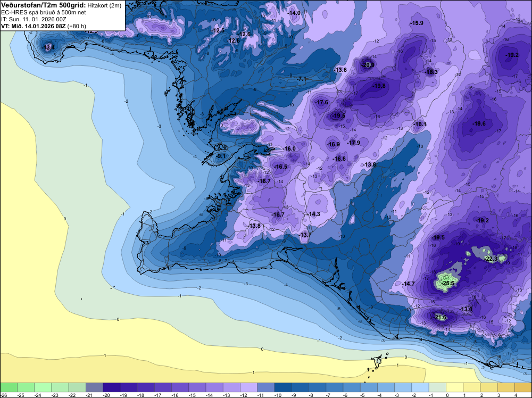The image size is (532, 398).
Task: Click the -5 legend scale label
Action: pos(363,395)
